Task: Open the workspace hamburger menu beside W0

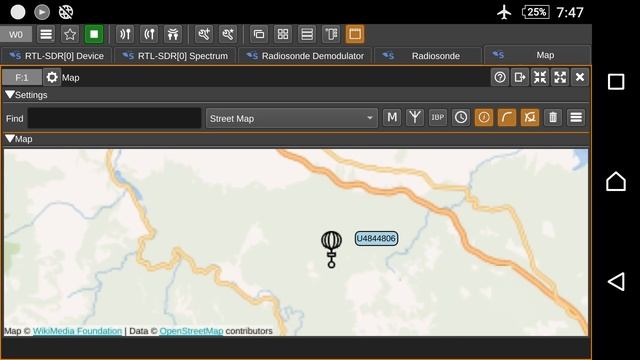Action: pos(46,34)
